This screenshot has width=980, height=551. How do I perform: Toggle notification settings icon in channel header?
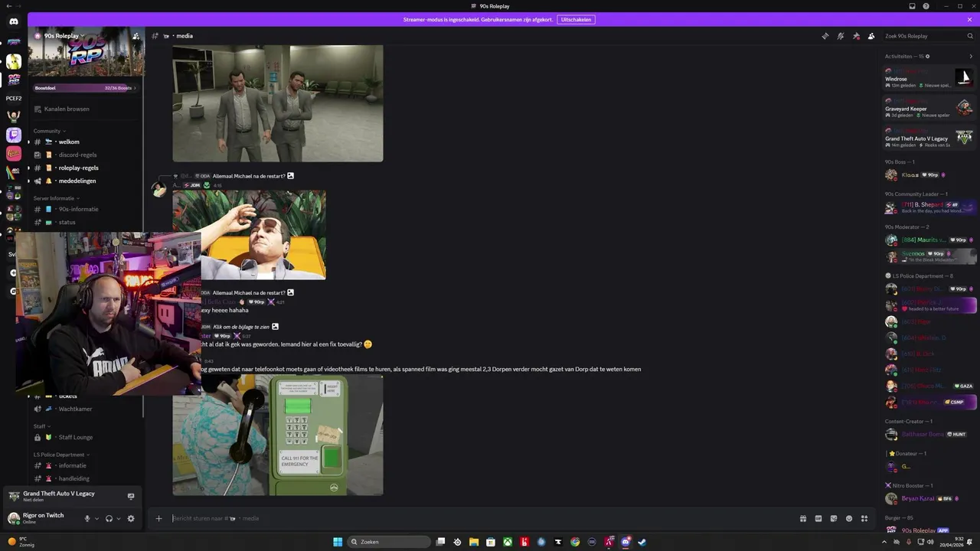point(841,36)
